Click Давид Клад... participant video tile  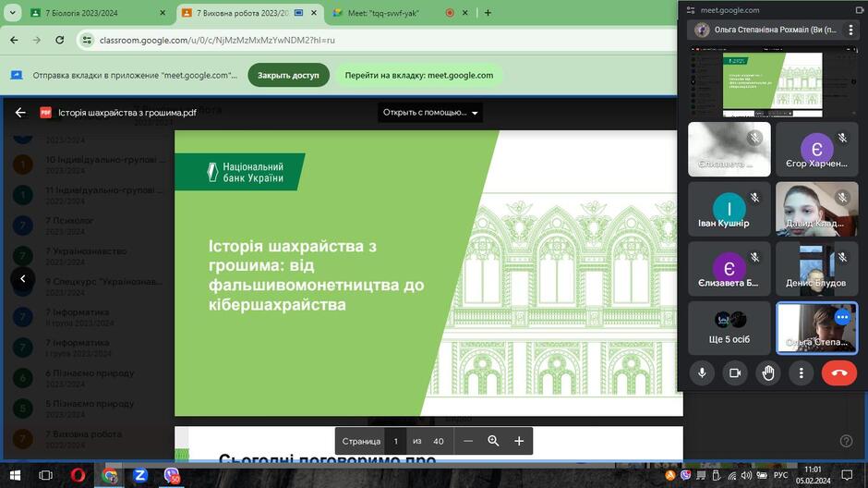pyautogui.click(x=816, y=210)
